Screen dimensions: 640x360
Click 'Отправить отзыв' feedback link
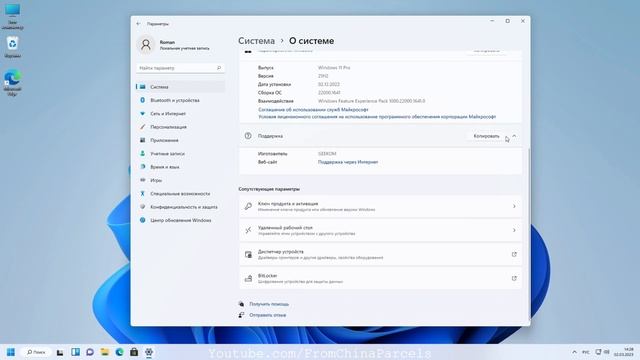(267, 315)
